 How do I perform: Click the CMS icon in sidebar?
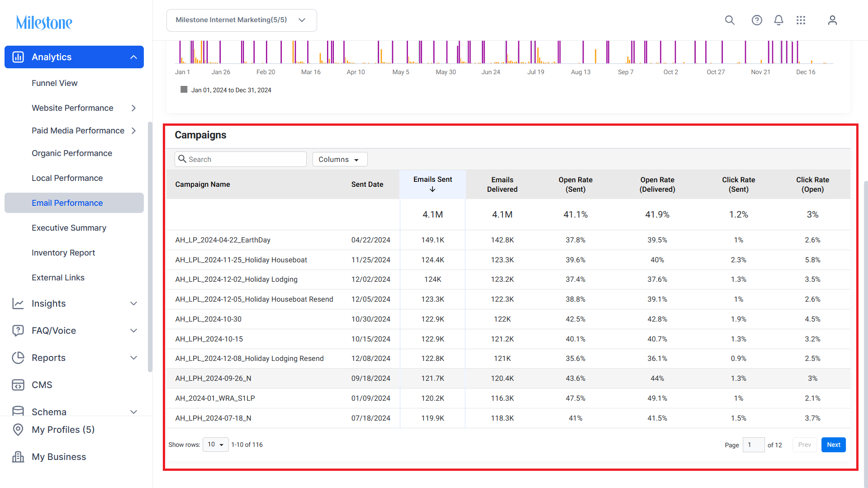(x=18, y=385)
